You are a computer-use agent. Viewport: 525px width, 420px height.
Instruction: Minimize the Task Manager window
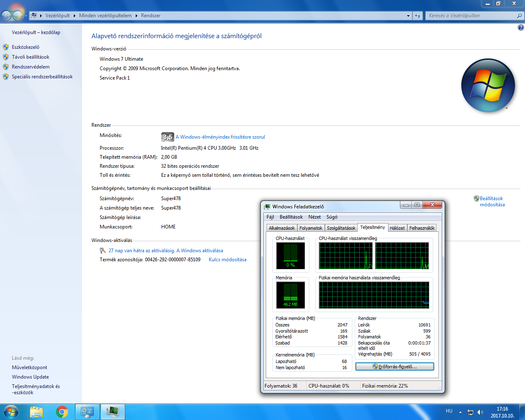pos(406,205)
